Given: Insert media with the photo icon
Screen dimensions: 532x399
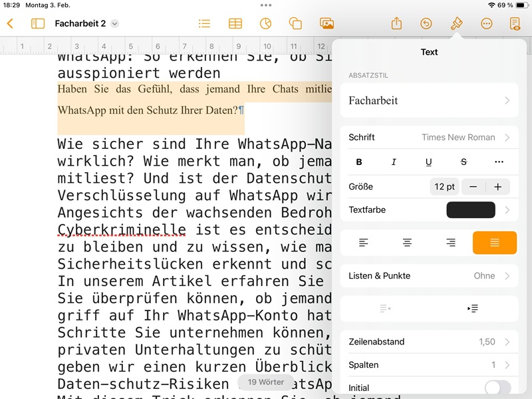Looking at the screenshot, I should click(x=327, y=23).
